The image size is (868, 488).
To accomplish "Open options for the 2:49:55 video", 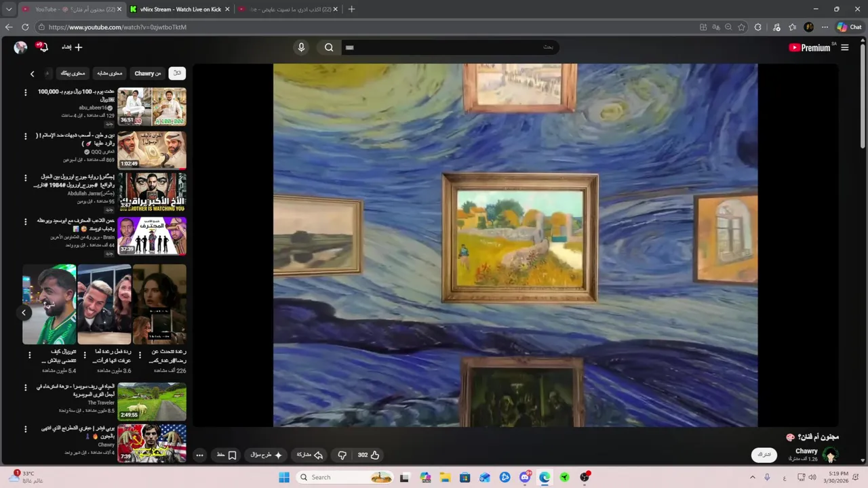I will click(x=26, y=388).
